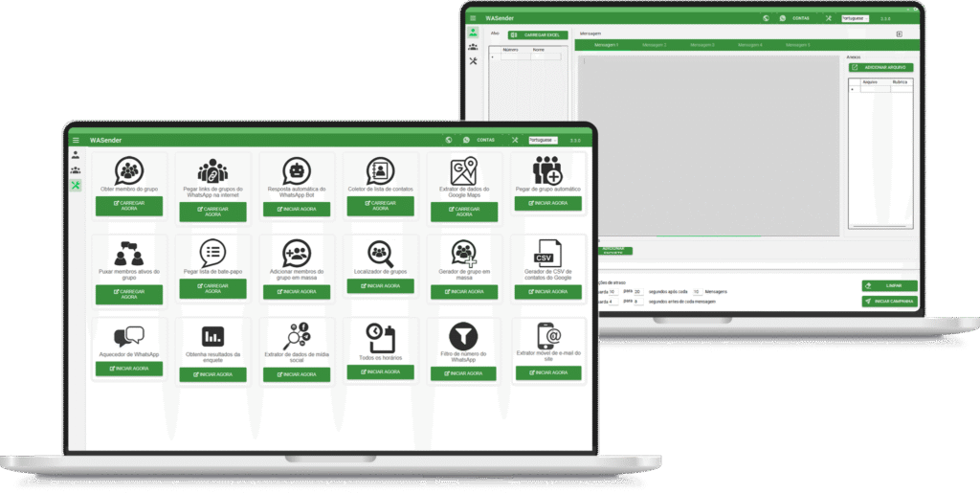The width and height of the screenshot is (980, 494).
Task: Click the tools icon in the front window header
Action: (x=515, y=140)
